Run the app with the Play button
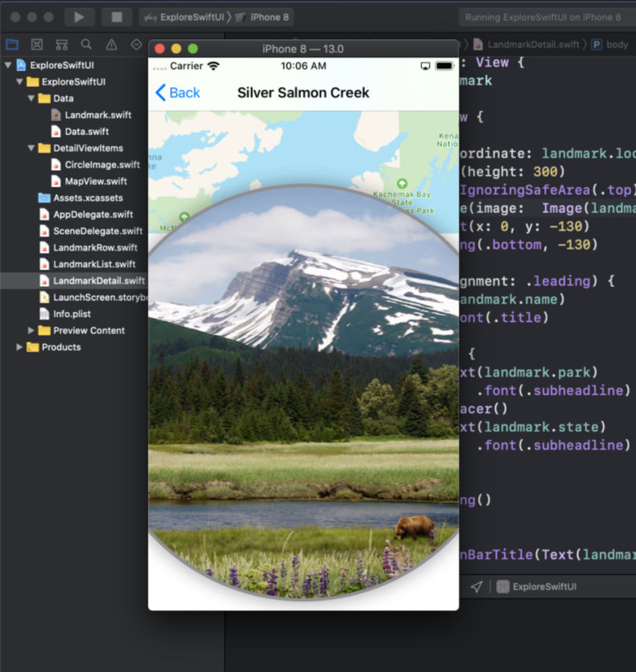 coord(79,17)
